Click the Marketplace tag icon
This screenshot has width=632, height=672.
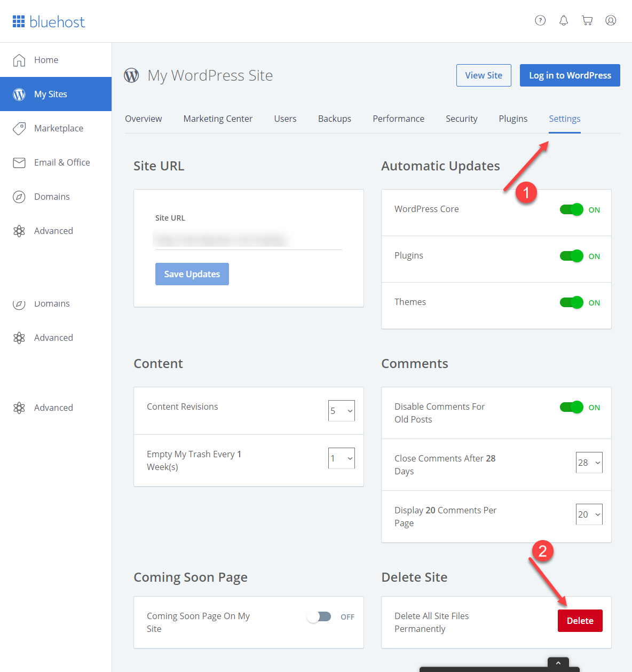(x=19, y=128)
